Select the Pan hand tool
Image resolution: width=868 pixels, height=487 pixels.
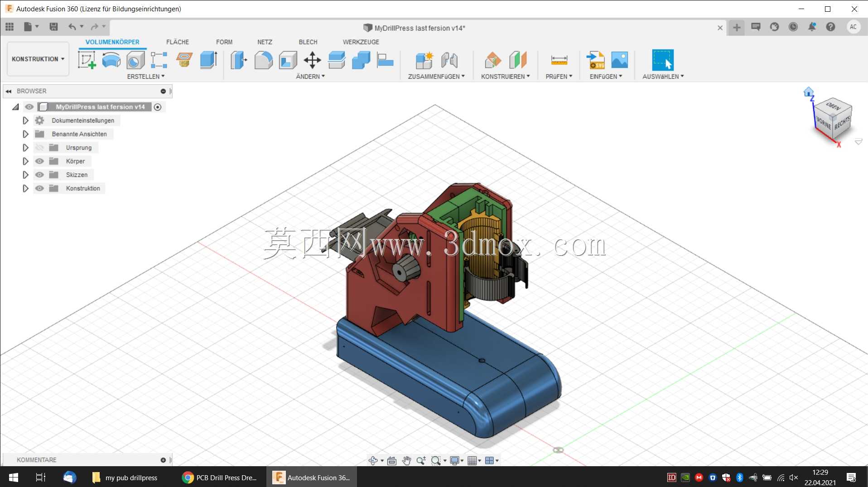click(406, 460)
